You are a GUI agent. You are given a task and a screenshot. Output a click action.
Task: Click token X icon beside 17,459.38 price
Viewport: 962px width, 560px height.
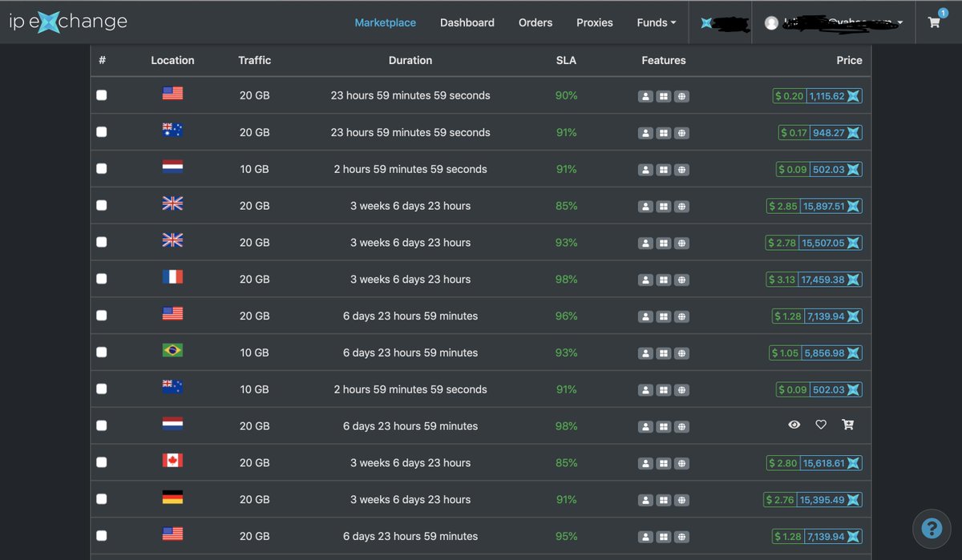tap(854, 280)
